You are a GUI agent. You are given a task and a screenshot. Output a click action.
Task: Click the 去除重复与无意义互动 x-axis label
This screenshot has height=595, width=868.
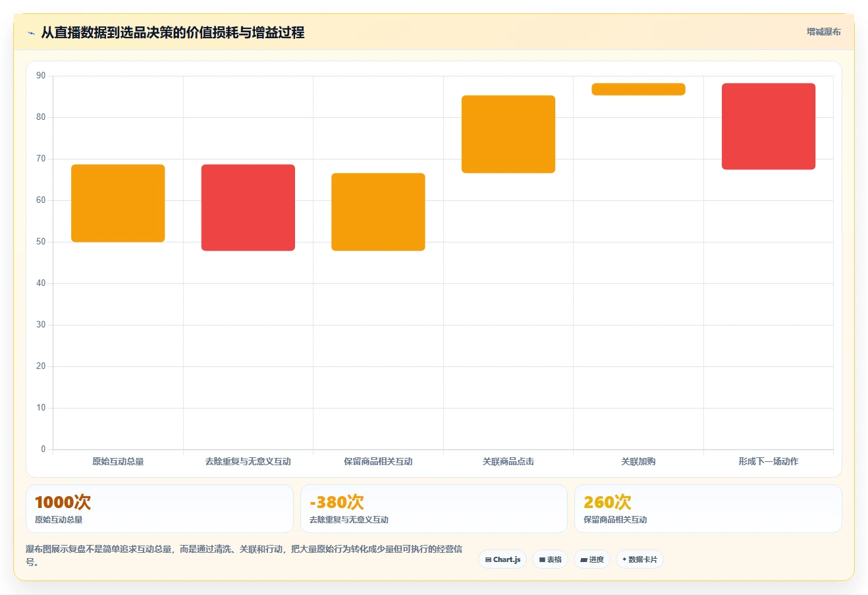[248, 462]
